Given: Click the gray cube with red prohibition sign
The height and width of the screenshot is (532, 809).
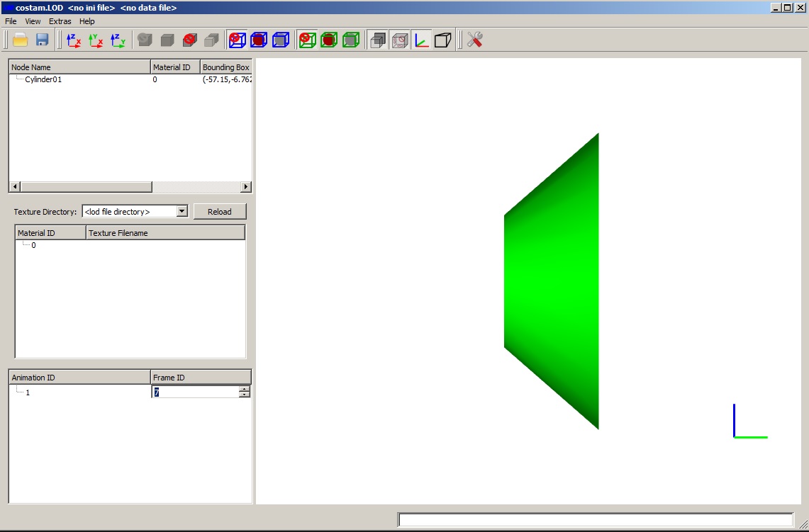Looking at the screenshot, I should click(x=189, y=40).
